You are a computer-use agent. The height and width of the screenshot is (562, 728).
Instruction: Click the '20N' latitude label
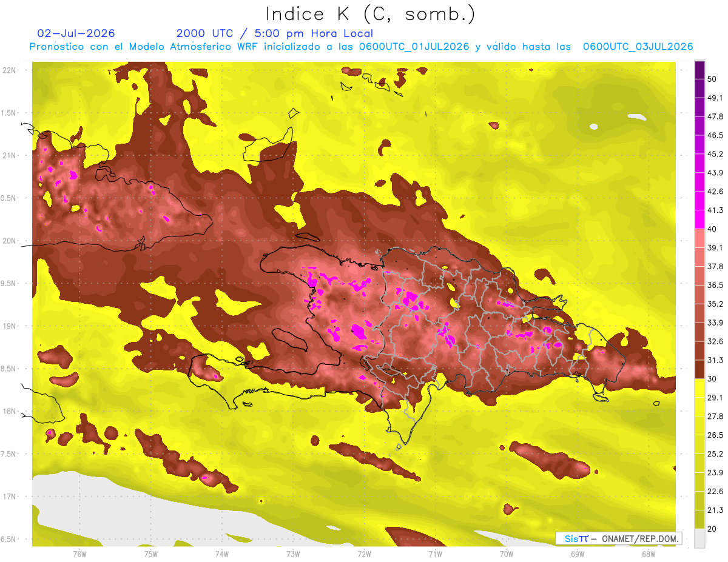pos(9,241)
